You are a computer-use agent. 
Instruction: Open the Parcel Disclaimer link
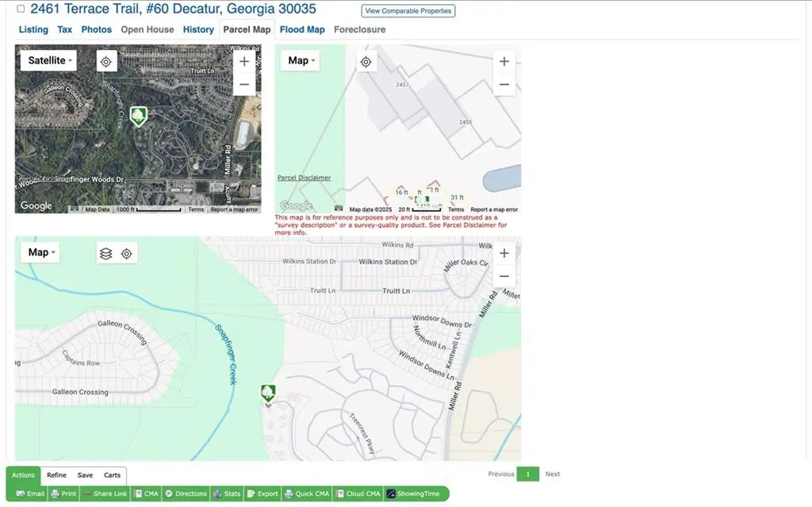tap(304, 178)
